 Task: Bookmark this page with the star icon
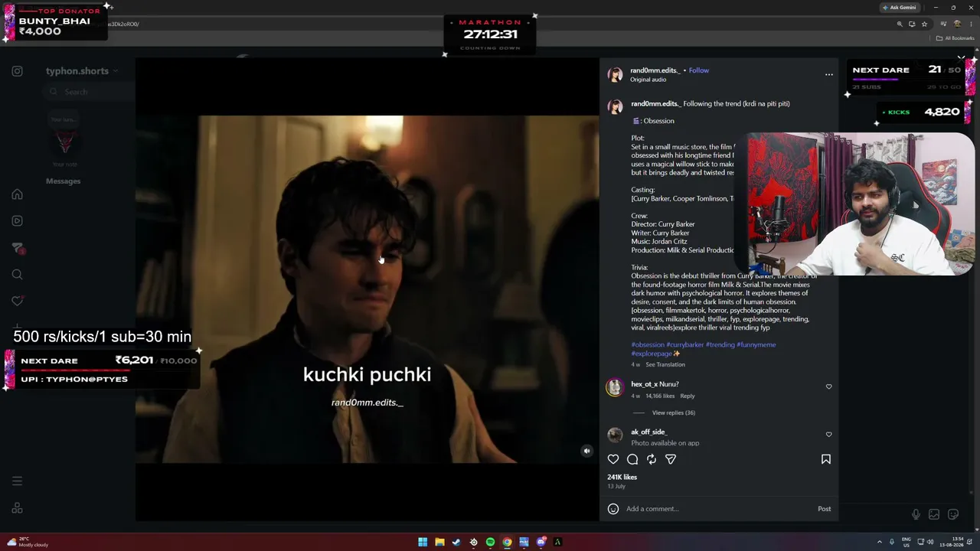(x=924, y=24)
